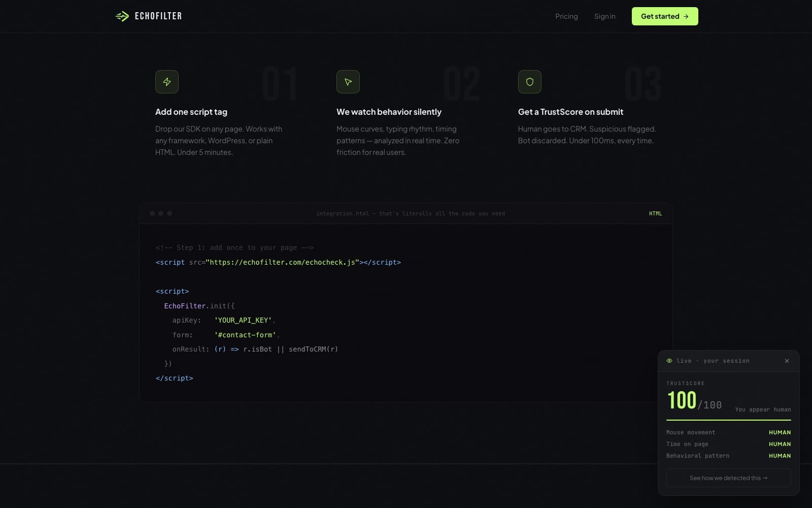Click the 'Mouse curves, typing rhythm' description

[398, 141]
